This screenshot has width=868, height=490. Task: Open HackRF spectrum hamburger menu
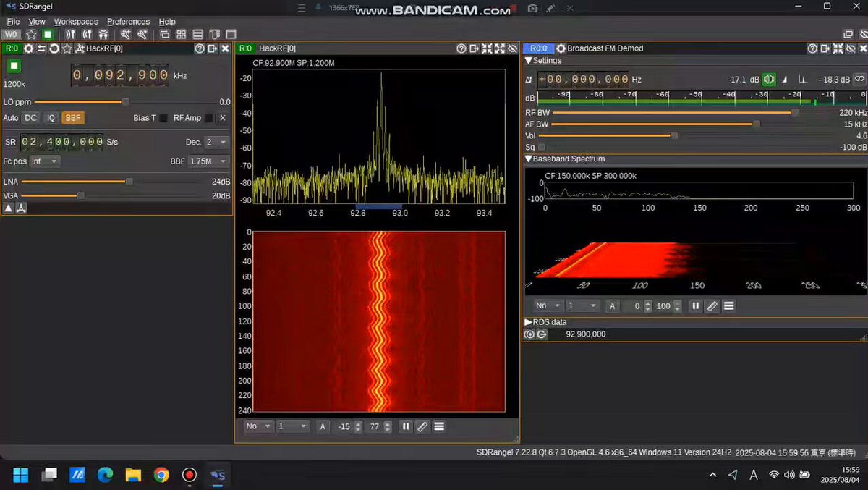click(x=439, y=426)
